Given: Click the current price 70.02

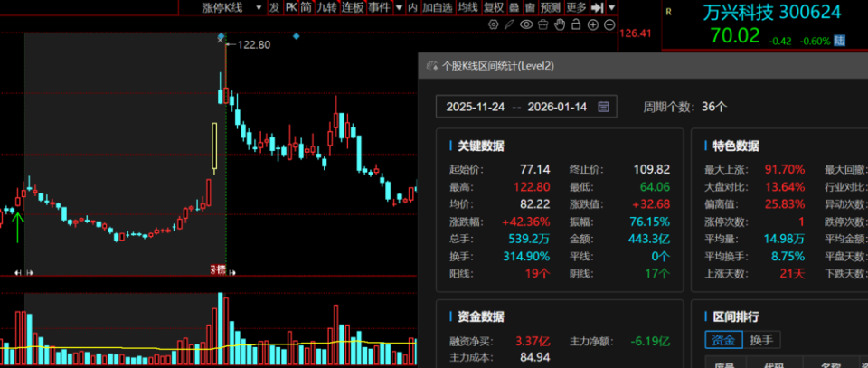Looking at the screenshot, I should click(x=735, y=36).
